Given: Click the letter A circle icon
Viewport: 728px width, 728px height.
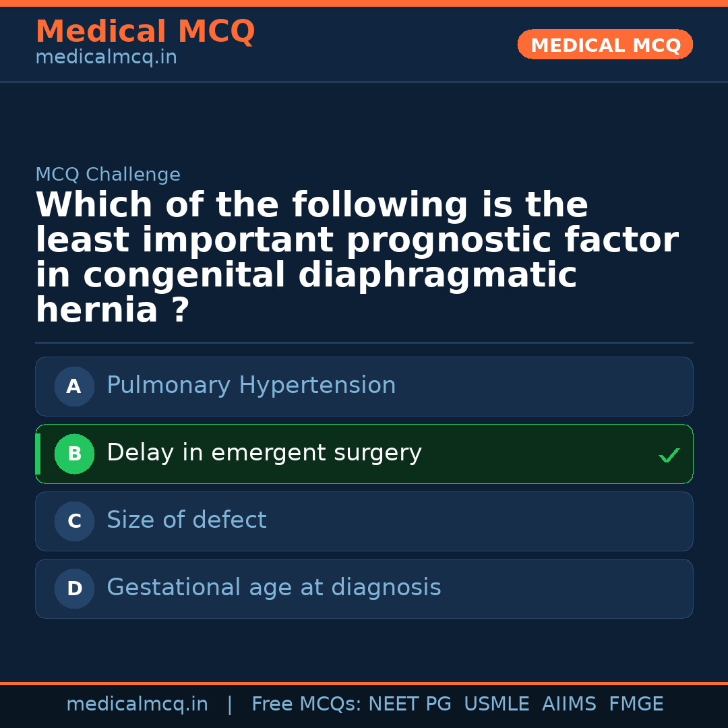Looking at the screenshot, I should tap(74, 386).
